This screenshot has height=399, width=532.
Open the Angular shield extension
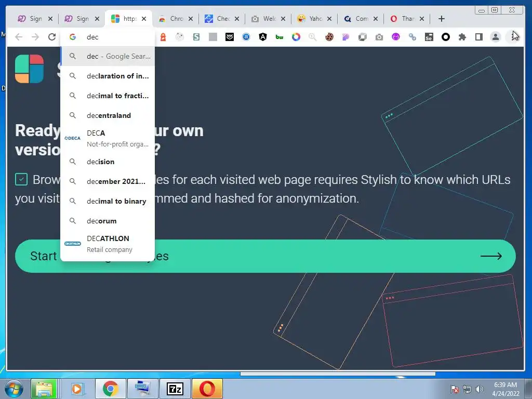[x=262, y=37]
